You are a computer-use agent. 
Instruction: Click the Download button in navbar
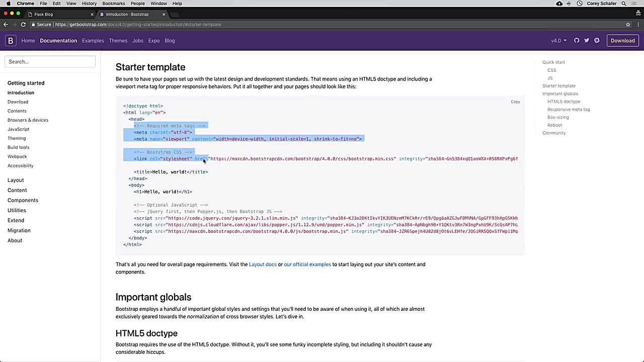coord(622,41)
